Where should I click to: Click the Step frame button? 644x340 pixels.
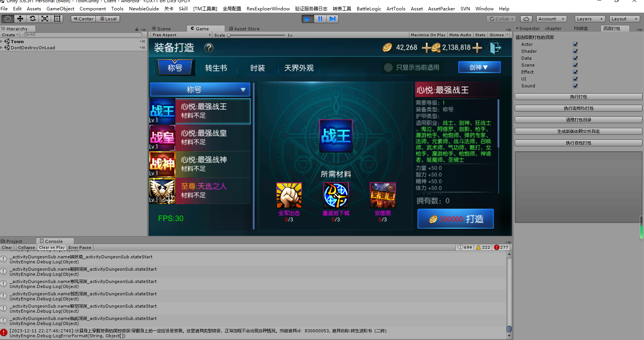tap(332, 19)
